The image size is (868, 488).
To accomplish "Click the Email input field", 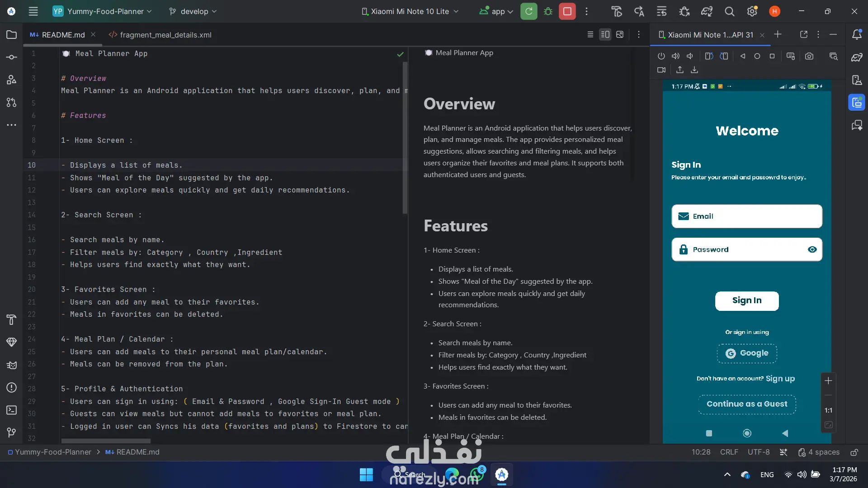I will (747, 216).
